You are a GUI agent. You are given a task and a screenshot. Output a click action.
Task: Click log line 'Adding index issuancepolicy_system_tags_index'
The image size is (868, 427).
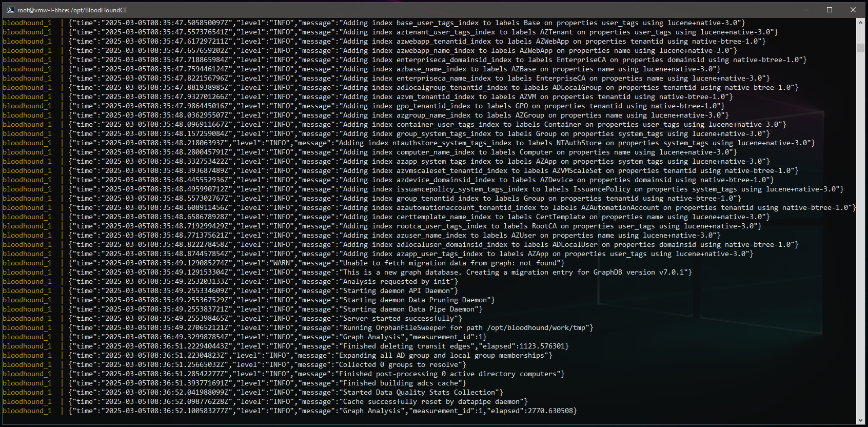tap(423, 189)
